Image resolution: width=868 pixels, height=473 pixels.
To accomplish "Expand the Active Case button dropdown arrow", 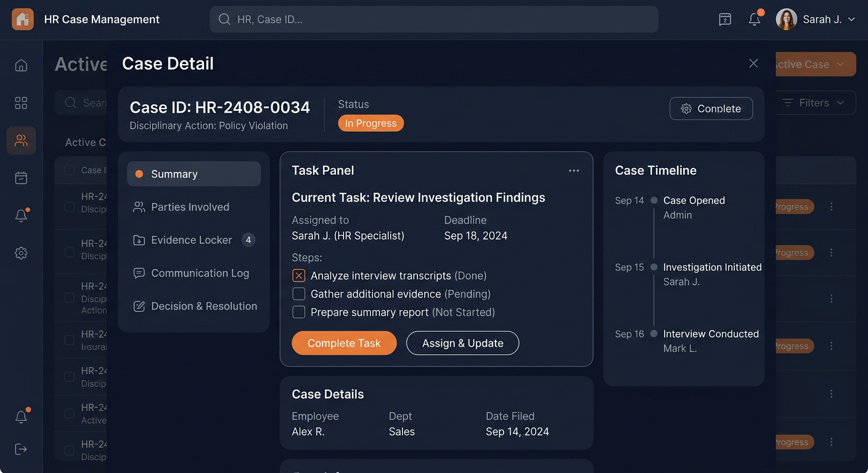I will click(840, 64).
